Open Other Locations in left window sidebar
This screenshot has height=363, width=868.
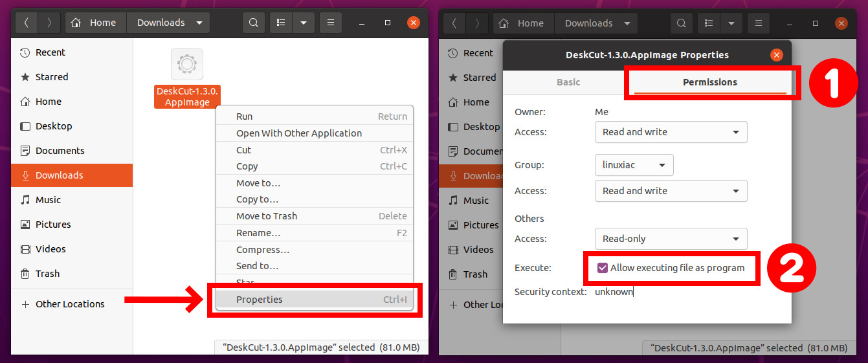tap(71, 304)
